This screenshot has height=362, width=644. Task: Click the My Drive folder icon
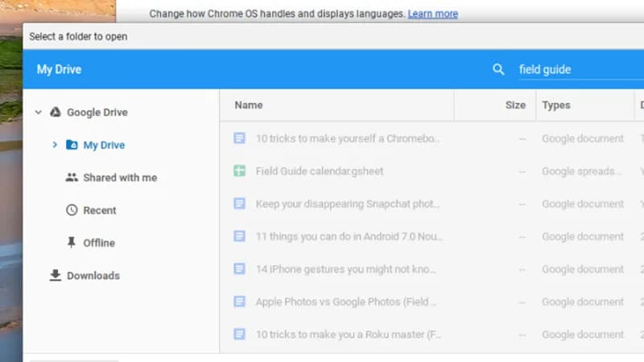click(72, 146)
